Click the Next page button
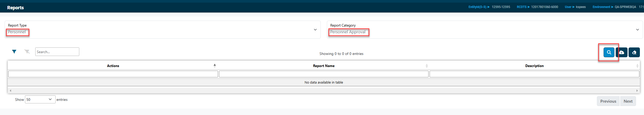644x115 pixels. point(628,101)
